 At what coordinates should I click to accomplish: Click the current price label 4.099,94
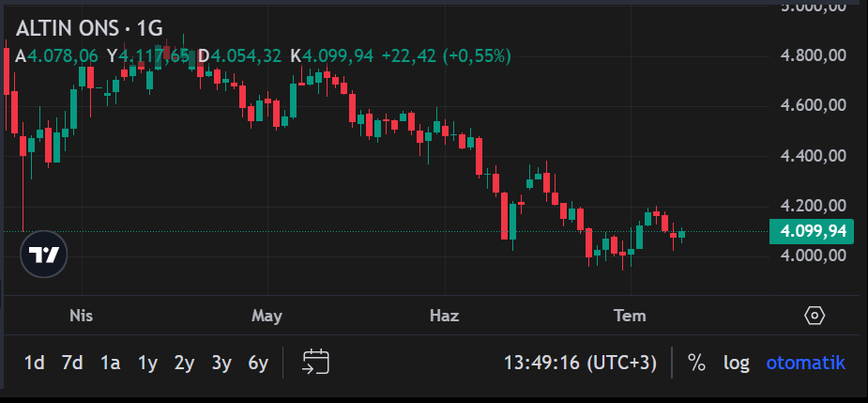[x=811, y=231]
